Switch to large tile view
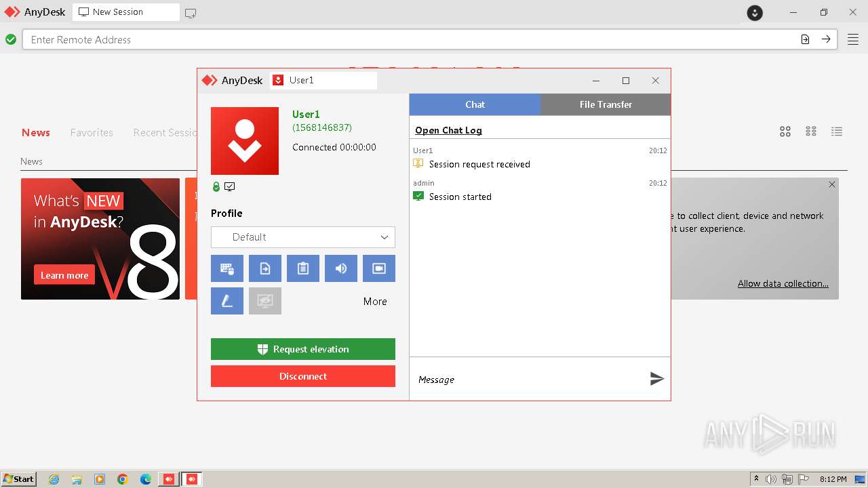The height and width of the screenshot is (488, 868). click(x=785, y=131)
